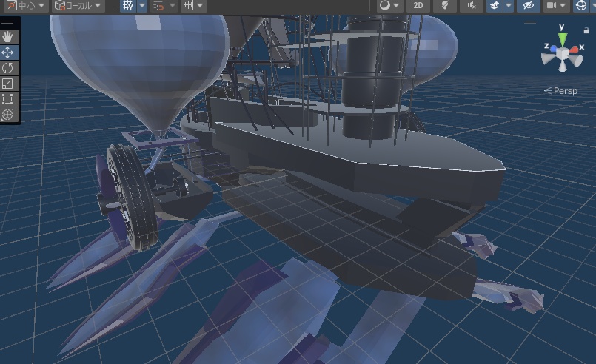Viewport: 596px width, 364px height.
Task: Select the Move tool
Action: 8,53
